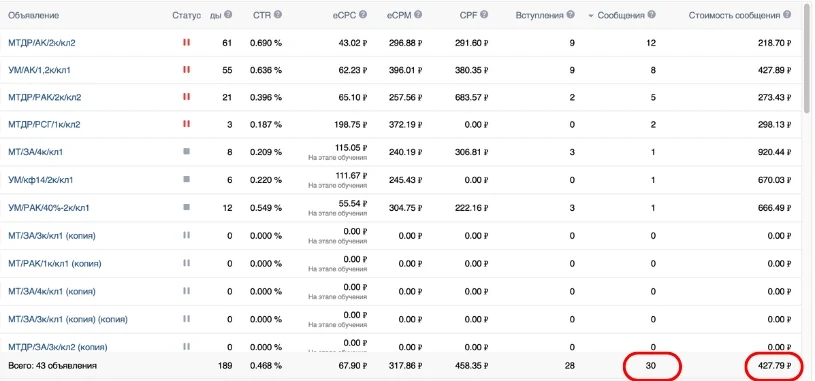Select eCPC value 43.02 ₽

352,43
